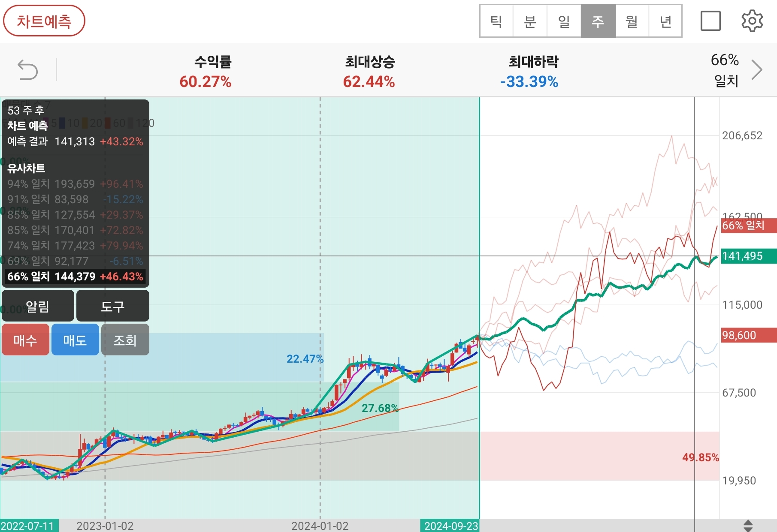Select the highlighted 66% 일치 144,379 row
This screenshot has height=532, width=777.
pos(75,277)
